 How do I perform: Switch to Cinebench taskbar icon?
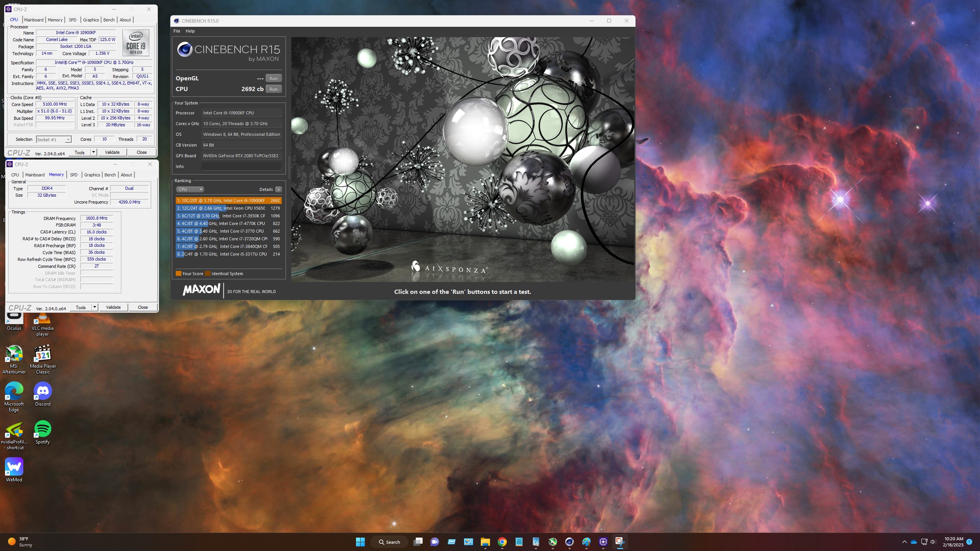[570, 542]
